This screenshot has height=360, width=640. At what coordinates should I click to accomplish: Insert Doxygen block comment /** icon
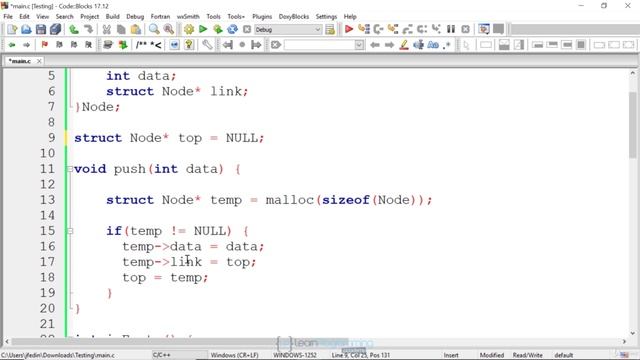141,45
